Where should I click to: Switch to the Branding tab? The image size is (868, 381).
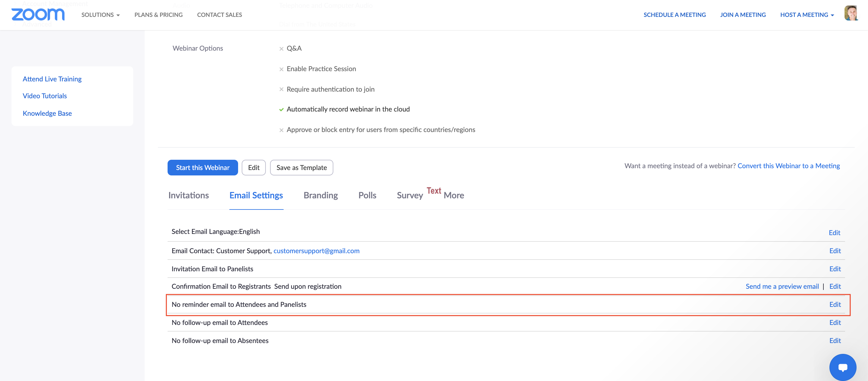pyautogui.click(x=320, y=195)
